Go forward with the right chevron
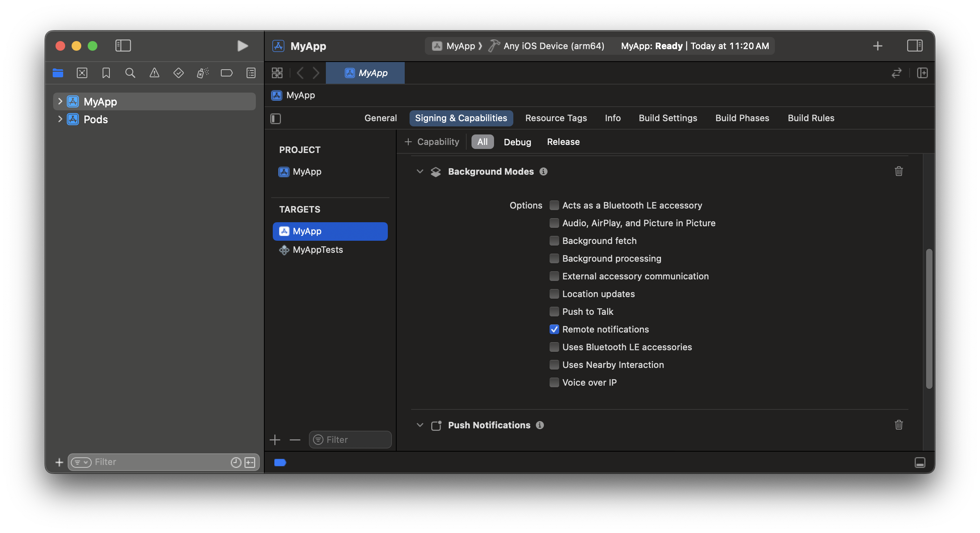Viewport: 980px width, 533px height. (316, 73)
